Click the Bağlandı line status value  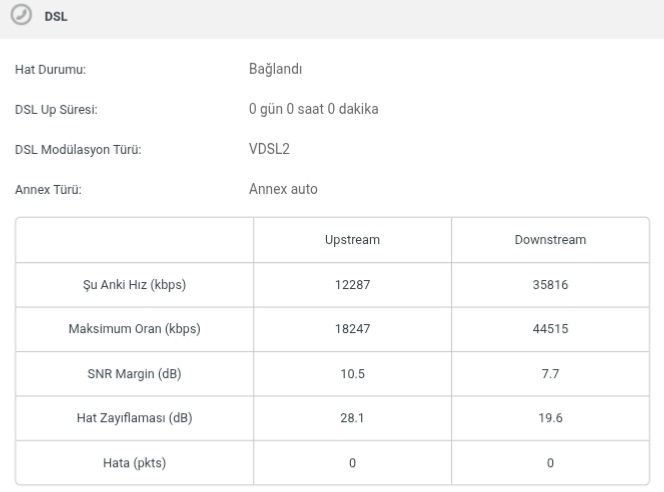point(275,70)
